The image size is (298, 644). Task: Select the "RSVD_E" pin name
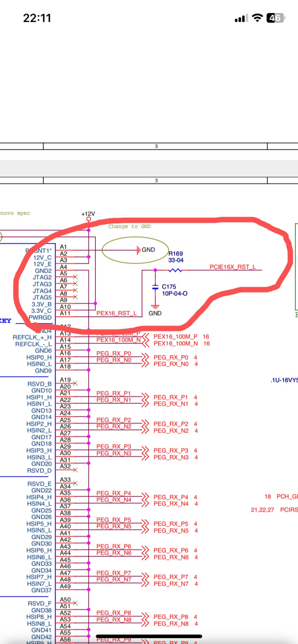tap(40, 484)
